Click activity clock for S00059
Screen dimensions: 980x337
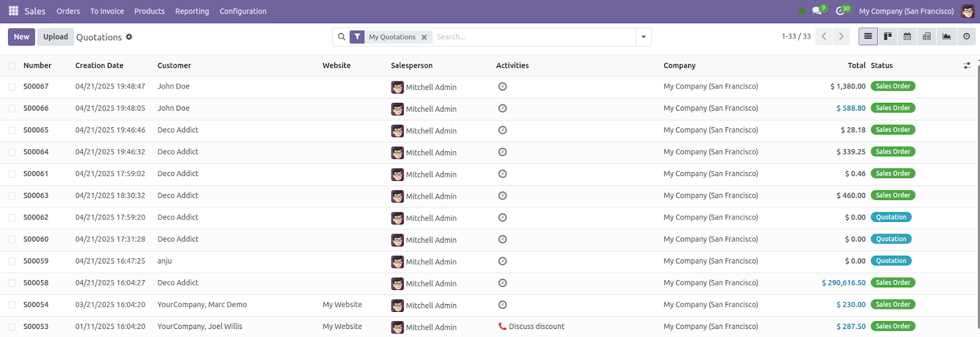pyautogui.click(x=502, y=261)
